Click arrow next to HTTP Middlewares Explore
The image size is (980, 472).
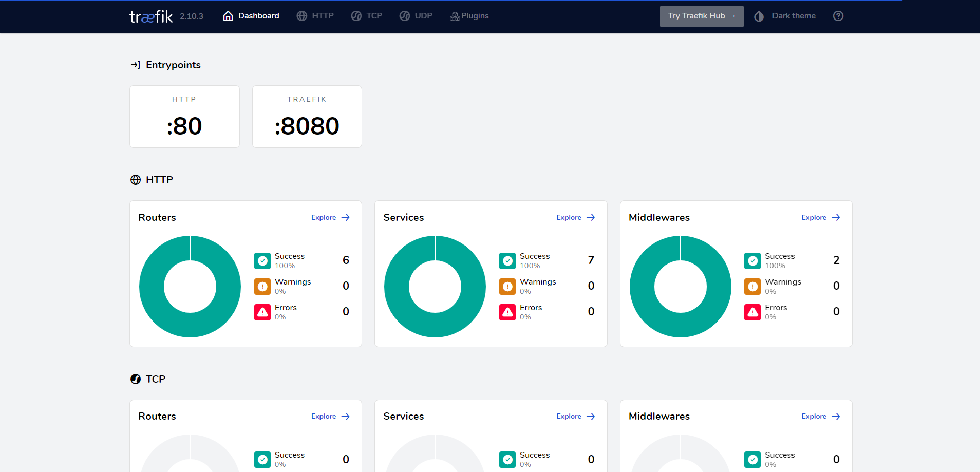836,217
